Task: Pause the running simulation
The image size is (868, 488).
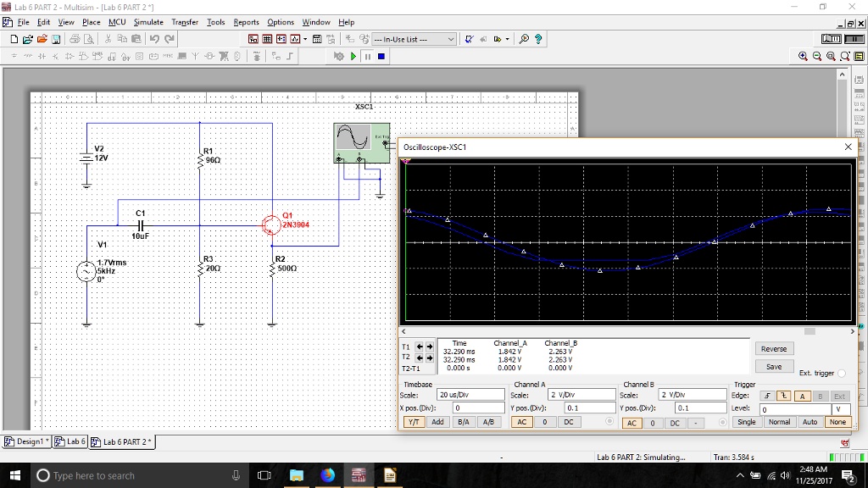Action: [367, 56]
